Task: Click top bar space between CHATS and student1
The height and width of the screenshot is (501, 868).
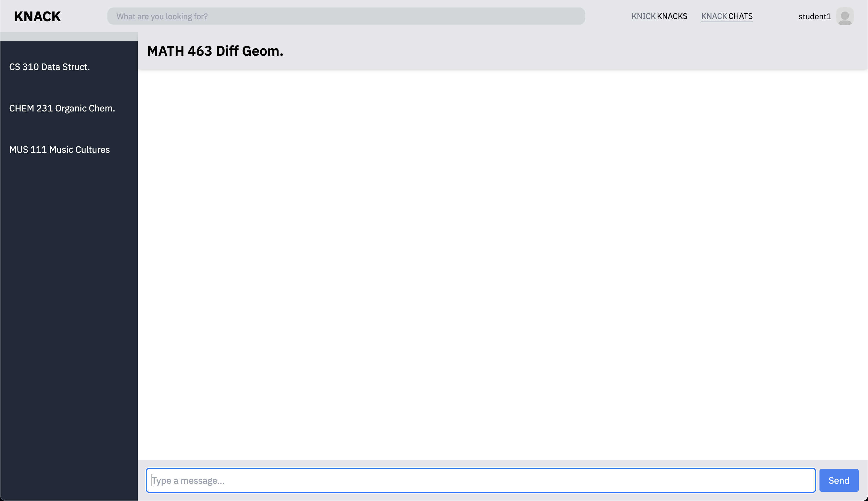Action: 775,16
